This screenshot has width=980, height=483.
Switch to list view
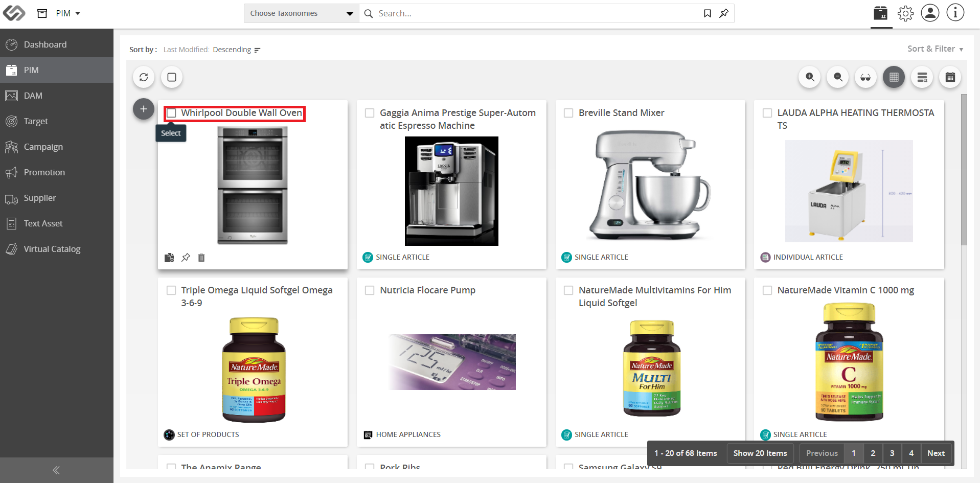tap(922, 77)
